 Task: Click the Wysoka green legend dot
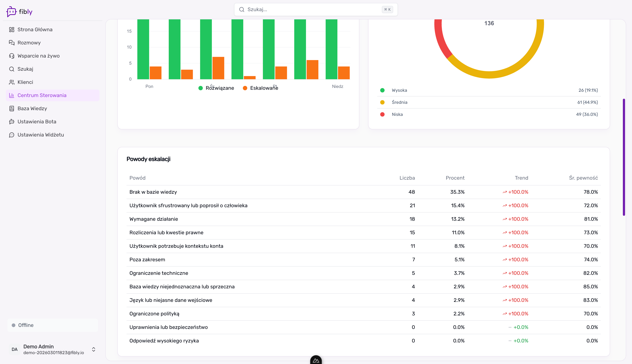[x=382, y=90]
